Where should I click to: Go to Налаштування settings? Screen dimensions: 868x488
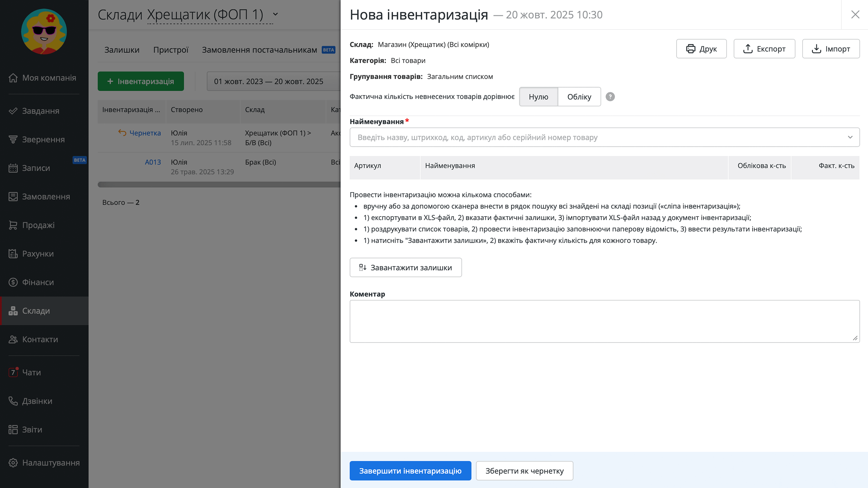coord(51,463)
